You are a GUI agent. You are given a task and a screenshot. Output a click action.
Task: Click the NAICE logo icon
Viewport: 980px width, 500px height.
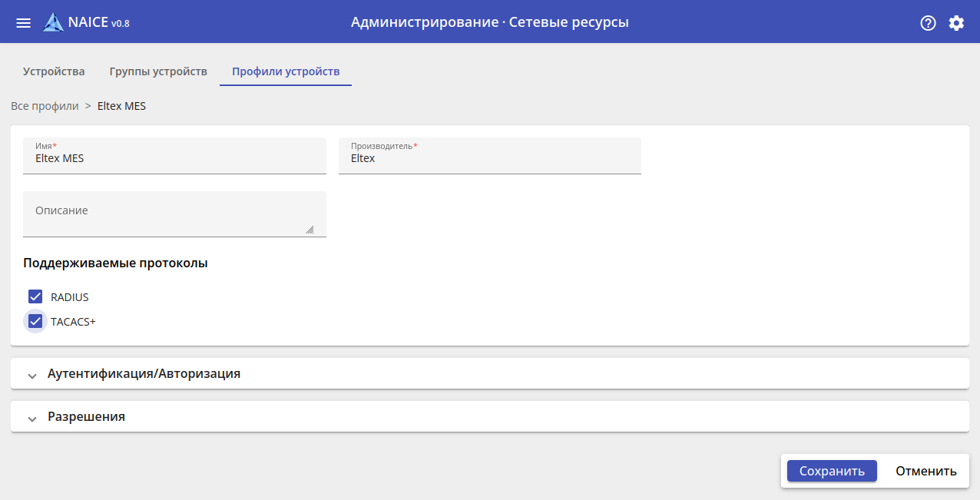[54, 22]
